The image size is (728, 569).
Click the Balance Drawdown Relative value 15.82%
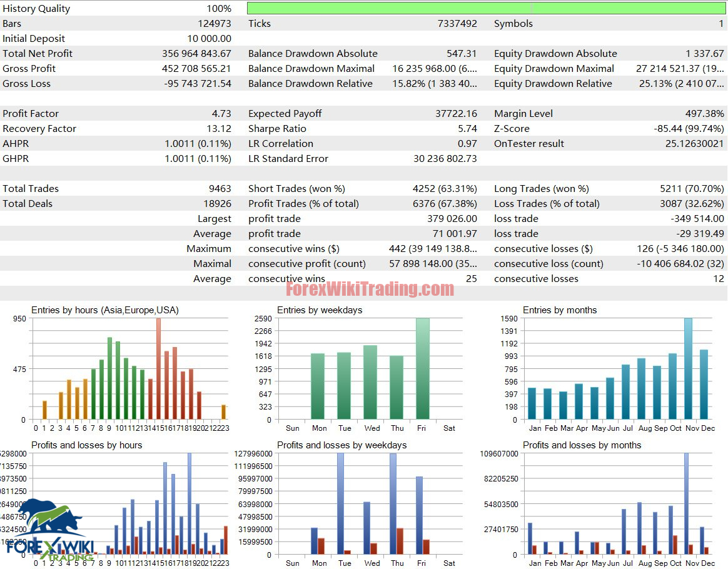pyautogui.click(x=435, y=84)
